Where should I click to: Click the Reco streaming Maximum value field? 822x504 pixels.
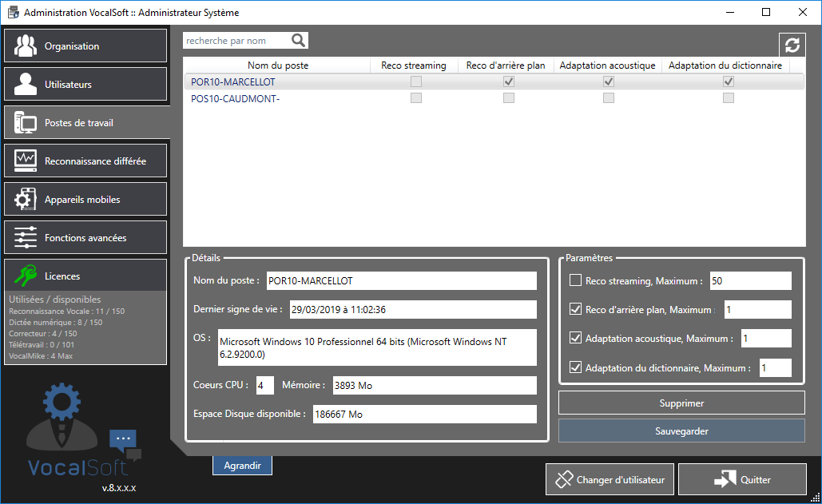point(751,281)
